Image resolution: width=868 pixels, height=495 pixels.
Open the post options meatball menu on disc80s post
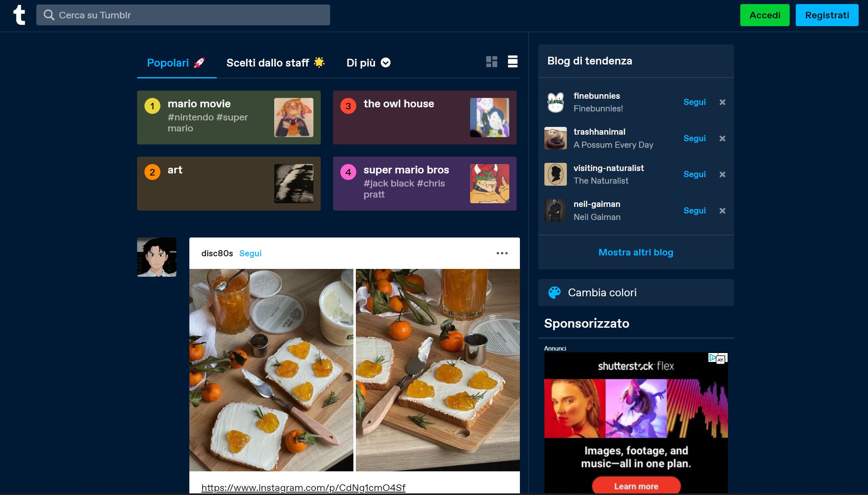(x=502, y=253)
